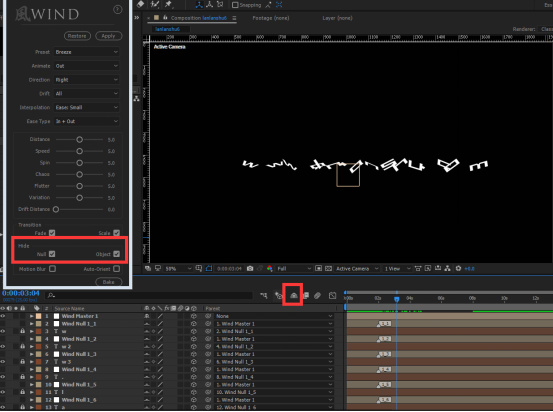553x412 pixels.
Task: Expand collapsed panels via double-chevron icon
Action: [137, 18]
